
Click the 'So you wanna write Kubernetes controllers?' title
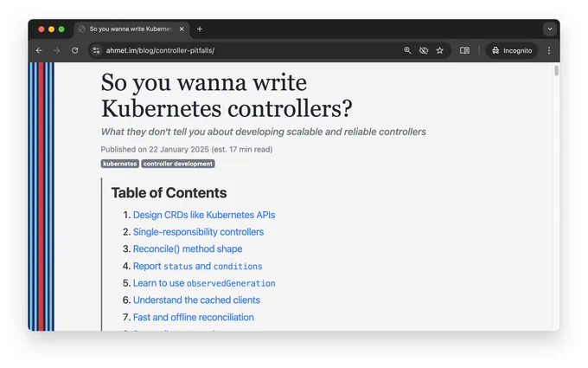coord(227,95)
